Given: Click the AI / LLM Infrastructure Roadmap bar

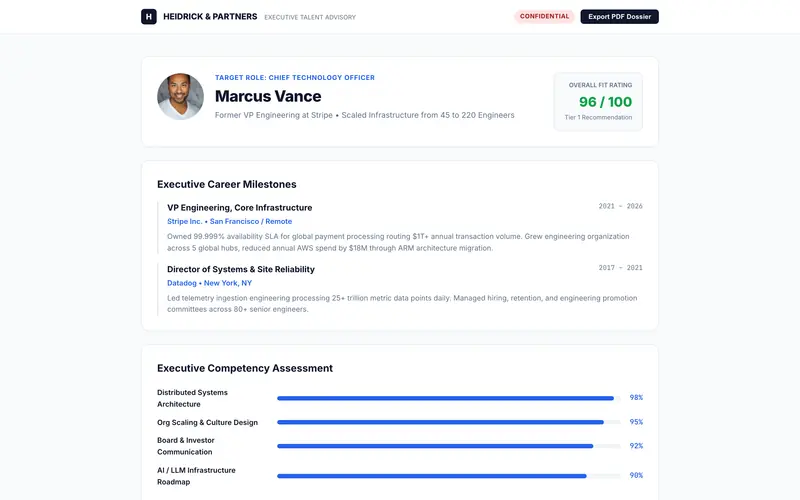Looking at the screenshot, I should click(449, 476).
